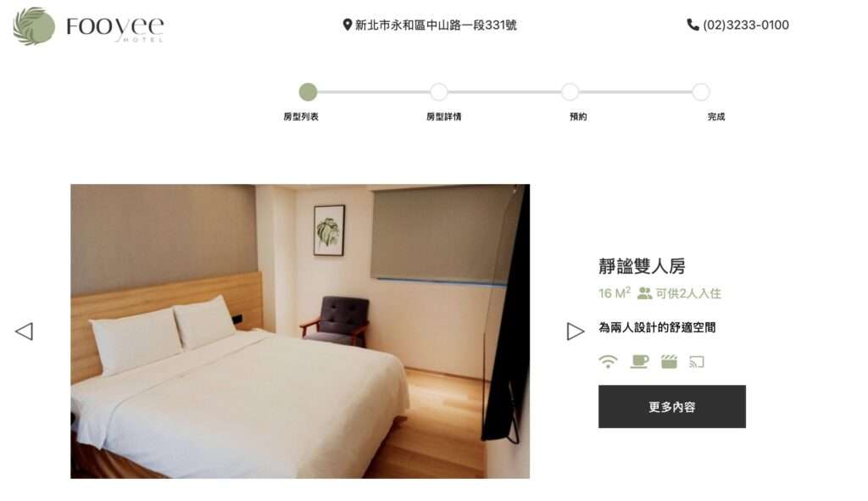Click the Fooyee Hotel leaf logo
The height and width of the screenshot is (501, 868).
34,26
